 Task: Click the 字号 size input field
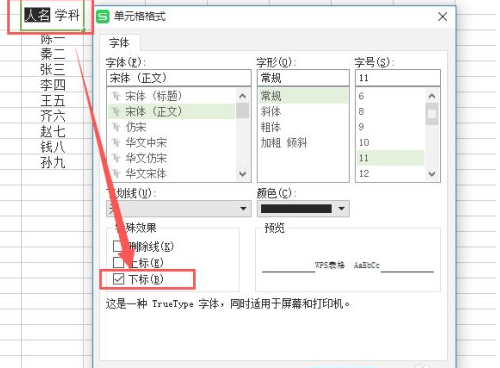click(398, 78)
